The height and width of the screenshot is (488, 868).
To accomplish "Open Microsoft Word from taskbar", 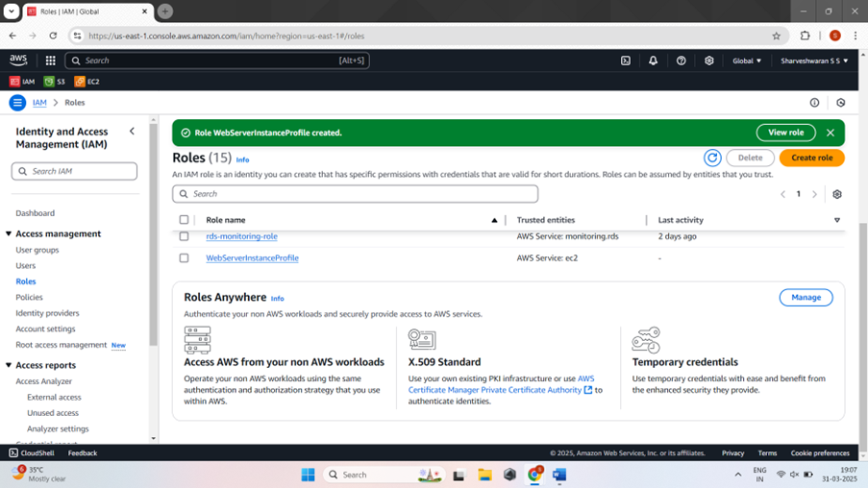I will click(x=559, y=475).
